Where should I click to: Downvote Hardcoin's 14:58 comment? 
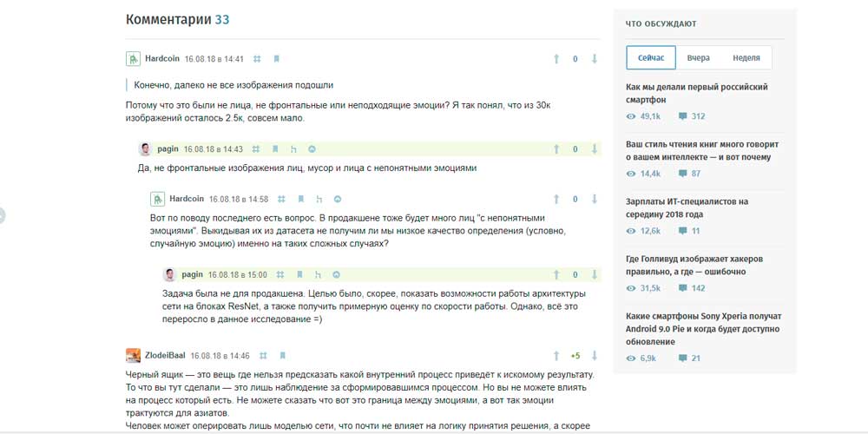(595, 199)
